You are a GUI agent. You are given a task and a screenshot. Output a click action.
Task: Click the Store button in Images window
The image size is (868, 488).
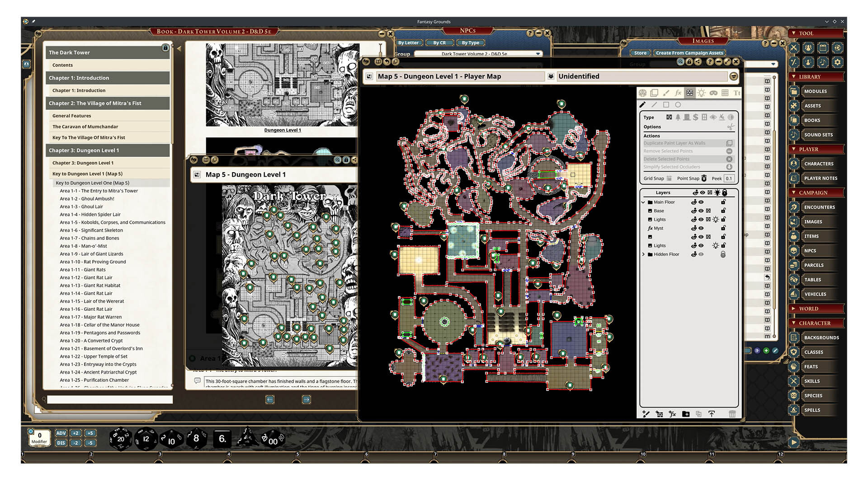tap(640, 53)
